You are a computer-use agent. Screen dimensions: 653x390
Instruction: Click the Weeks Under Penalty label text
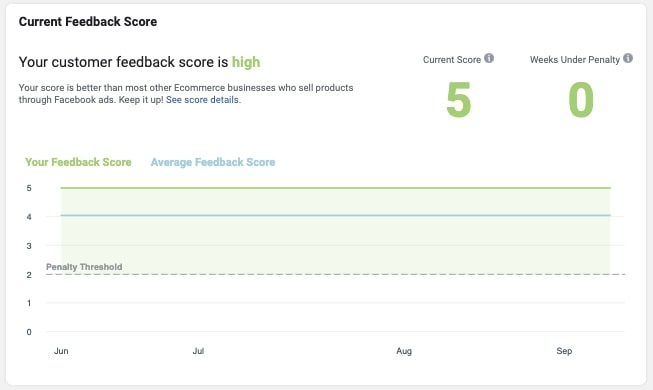[x=575, y=60]
